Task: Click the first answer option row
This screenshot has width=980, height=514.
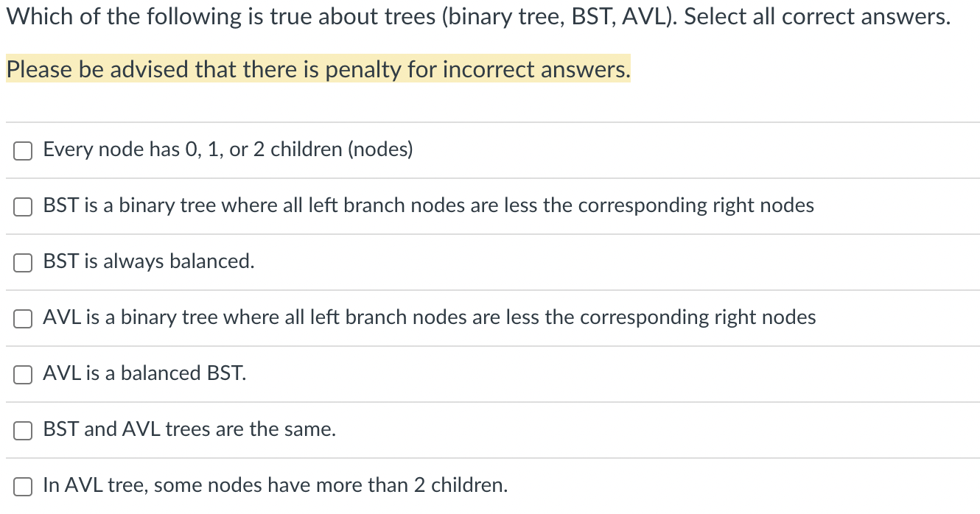Action: coord(227,150)
